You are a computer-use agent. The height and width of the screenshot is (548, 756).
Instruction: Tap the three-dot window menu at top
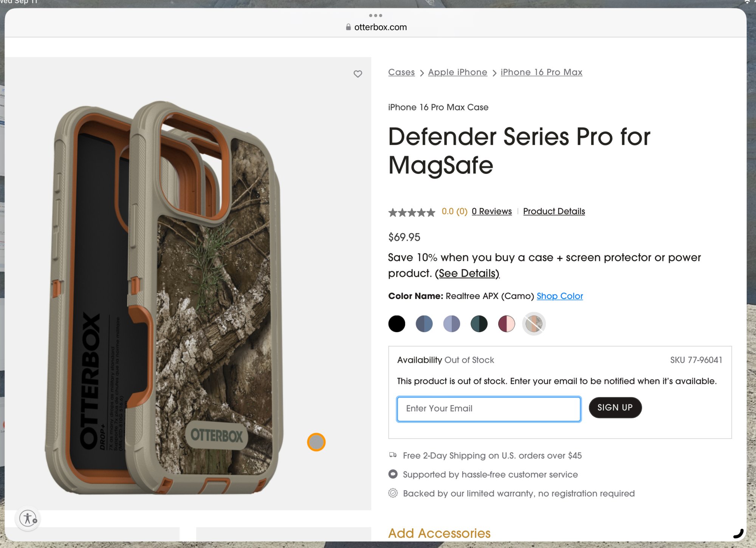tap(375, 15)
